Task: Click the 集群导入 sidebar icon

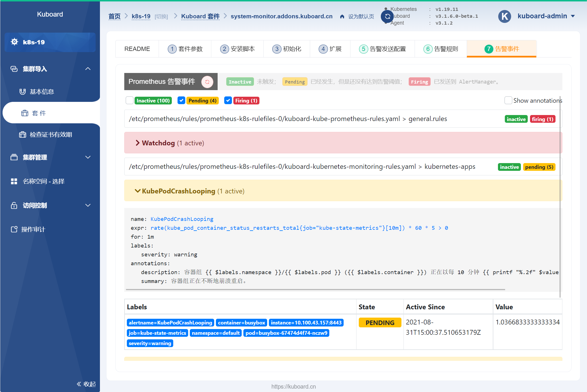Action: [14, 69]
